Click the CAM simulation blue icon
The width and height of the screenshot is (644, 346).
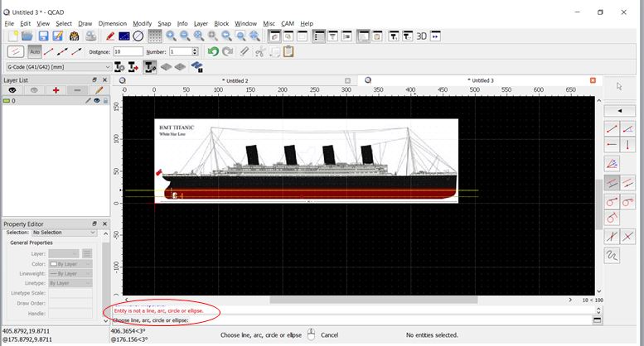196,67
